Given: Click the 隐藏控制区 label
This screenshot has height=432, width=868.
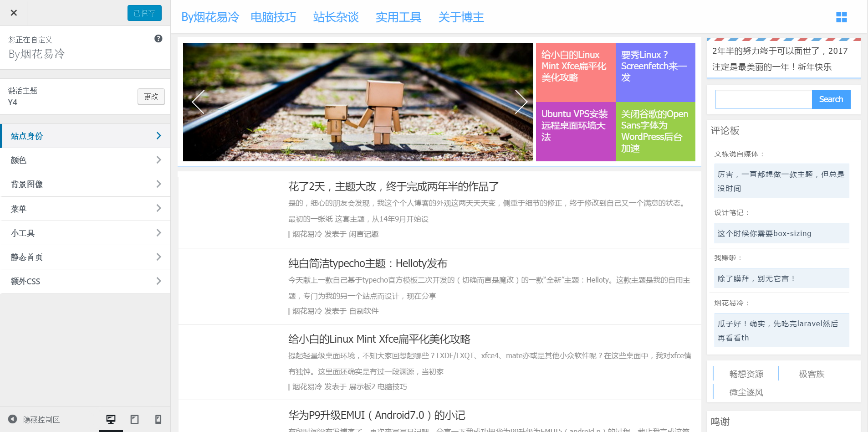Looking at the screenshot, I should (x=41, y=420).
